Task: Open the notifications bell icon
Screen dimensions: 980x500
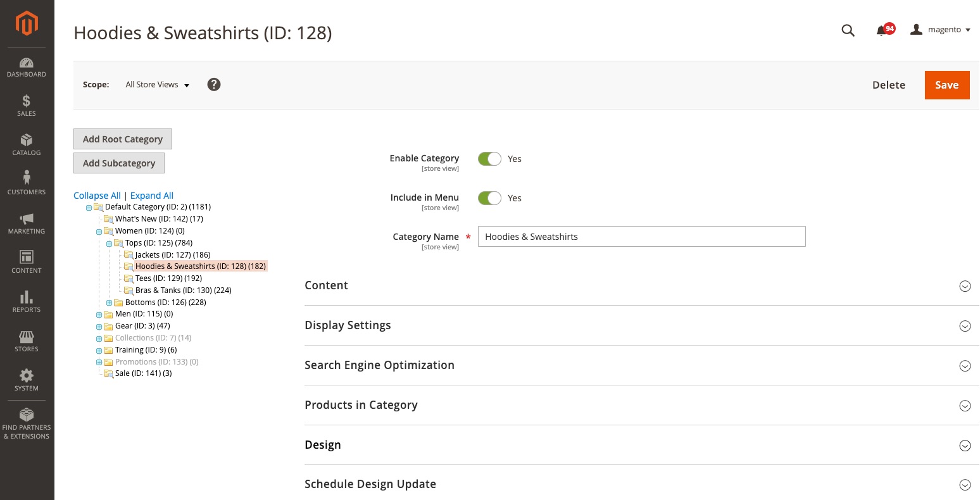Action: tap(881, 30)
